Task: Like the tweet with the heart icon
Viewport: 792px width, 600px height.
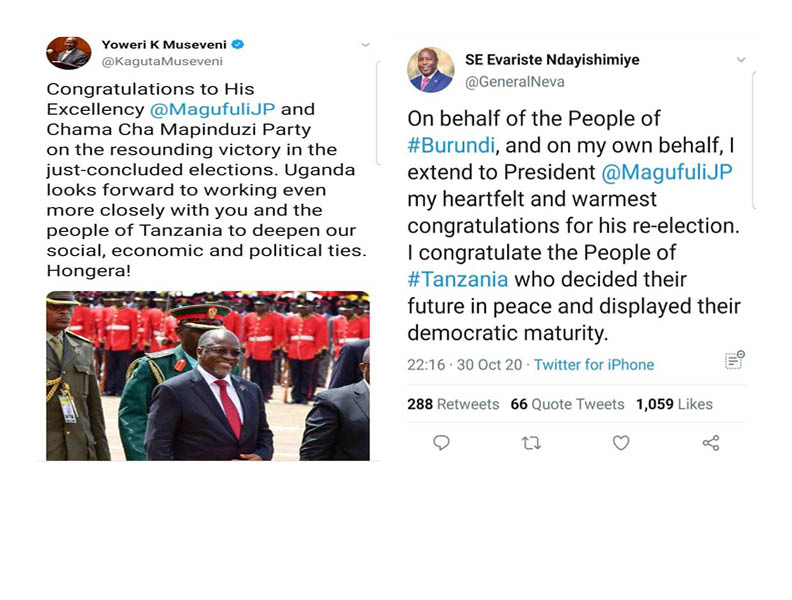Action: [621, 443]
